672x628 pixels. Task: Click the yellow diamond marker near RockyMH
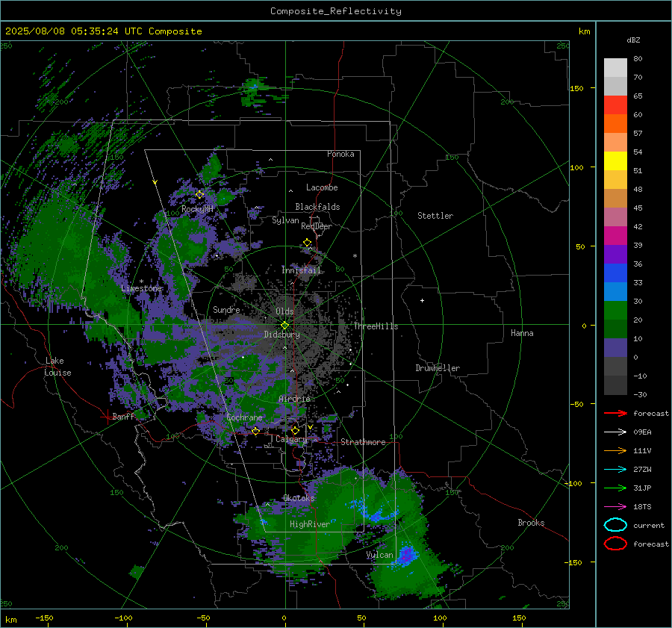[x=199, y=195]
